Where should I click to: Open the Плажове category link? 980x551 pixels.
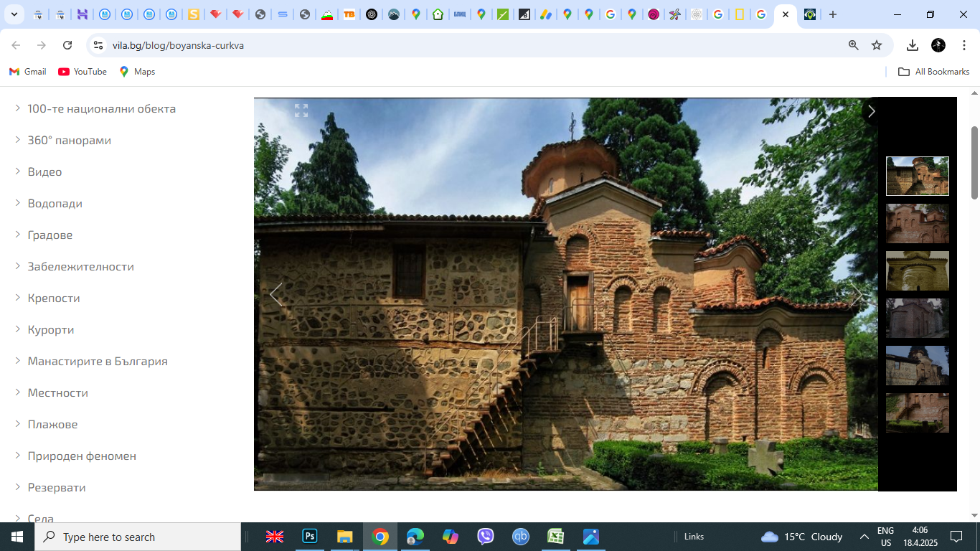[52, 424]
